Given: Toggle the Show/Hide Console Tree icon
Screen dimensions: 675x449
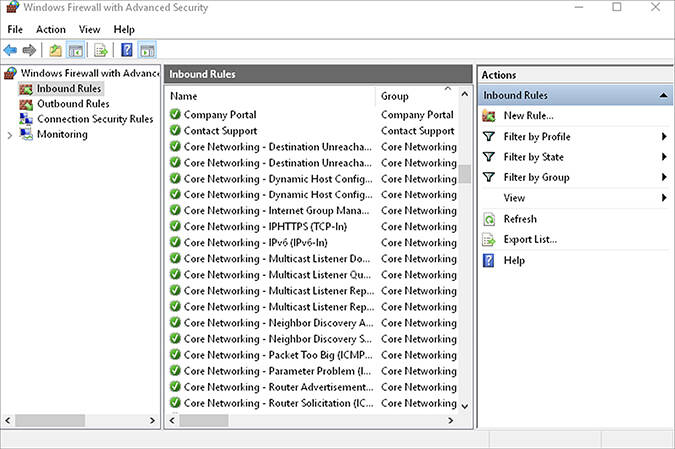Looking at the screenshot, I should [x=76, y=50].
